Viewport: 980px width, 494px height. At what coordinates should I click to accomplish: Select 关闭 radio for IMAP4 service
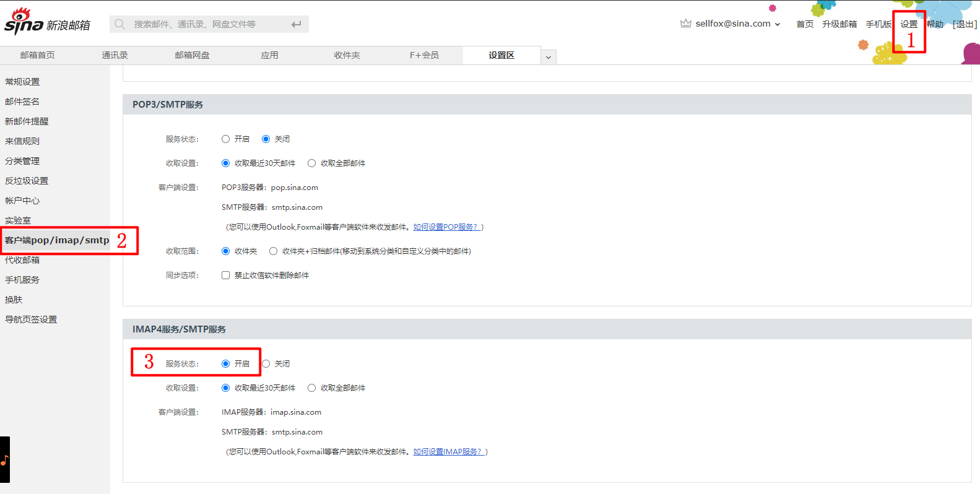[266, 364]
